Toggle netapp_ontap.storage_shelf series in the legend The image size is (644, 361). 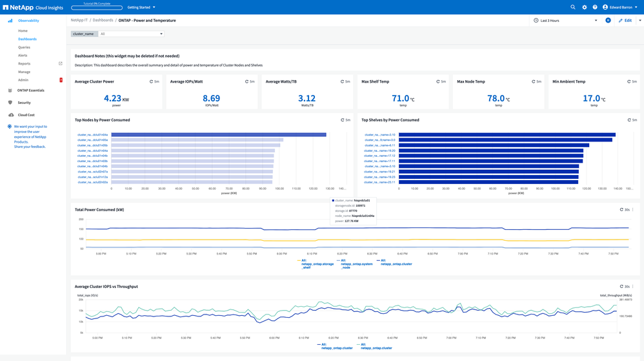pyautogui.click(x=317, y=263)
